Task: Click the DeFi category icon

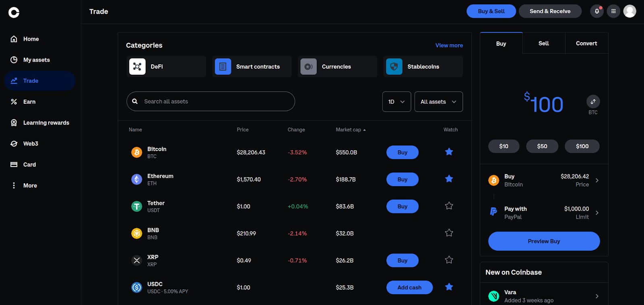Action: [x=137, y=66]
